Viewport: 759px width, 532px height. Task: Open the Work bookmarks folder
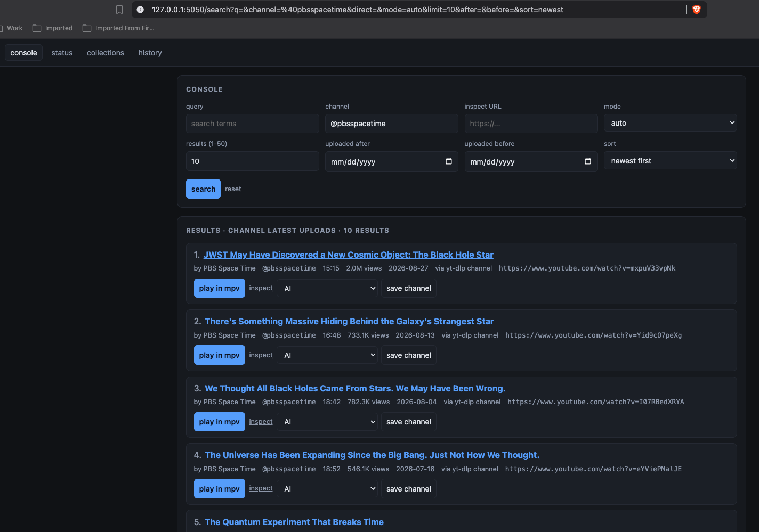(12, 28)
